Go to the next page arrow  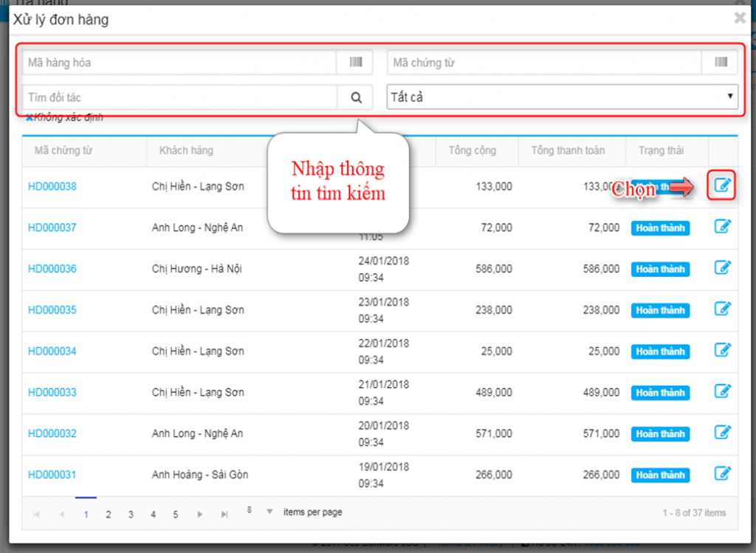[x=199, y=515]
